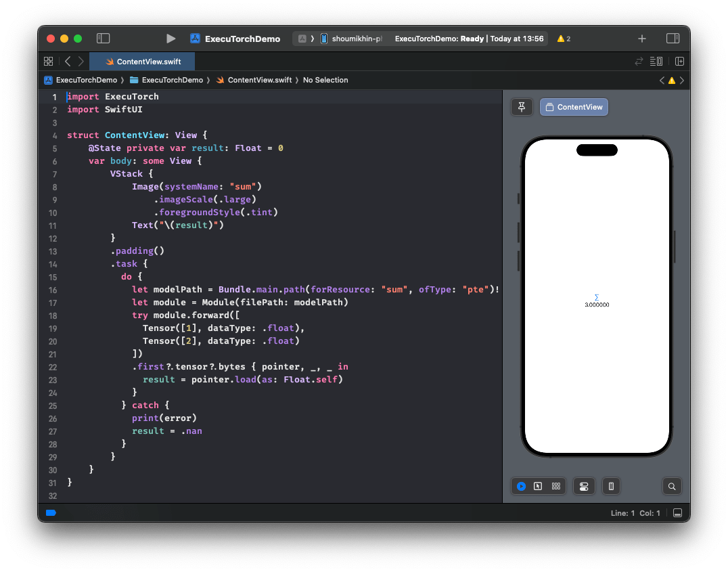This screenshot has height=572, width=728.
Task: Open the Editor menu via code review arrows icon
Action: coord(638,61)
